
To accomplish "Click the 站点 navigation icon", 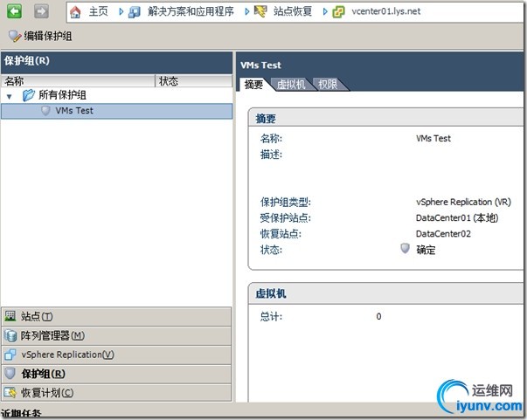I will click(10, 316).
